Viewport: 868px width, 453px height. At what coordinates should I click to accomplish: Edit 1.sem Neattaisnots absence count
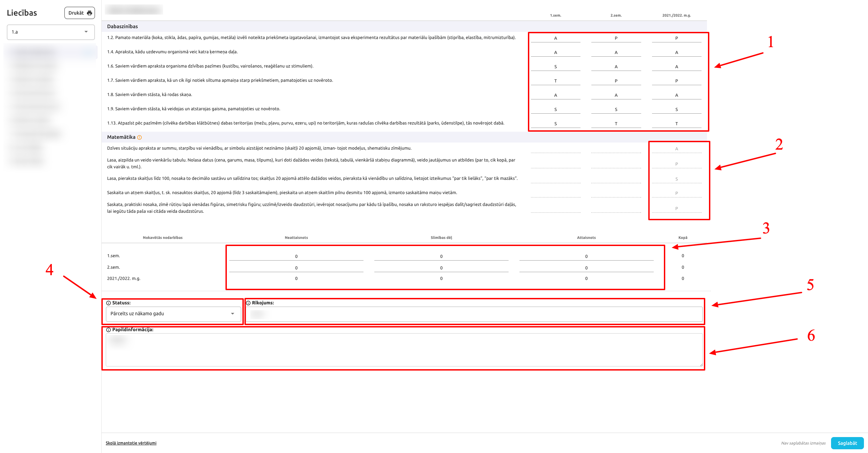tap(296, 257)
